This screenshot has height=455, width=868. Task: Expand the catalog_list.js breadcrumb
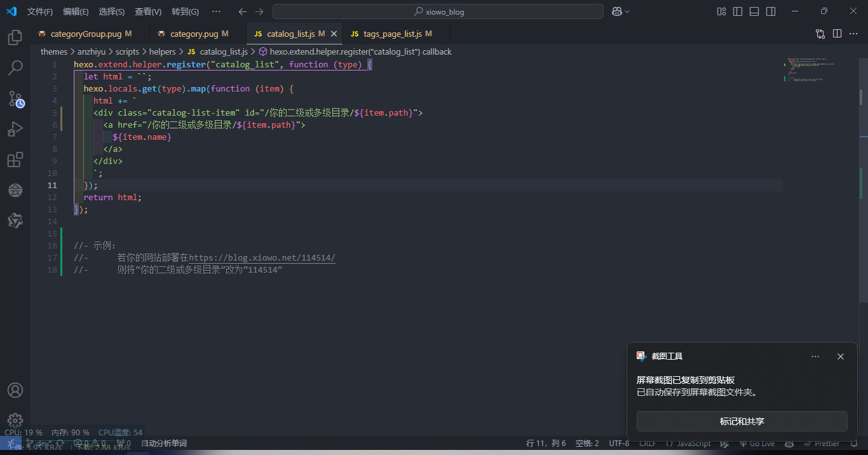click(217, 51)
